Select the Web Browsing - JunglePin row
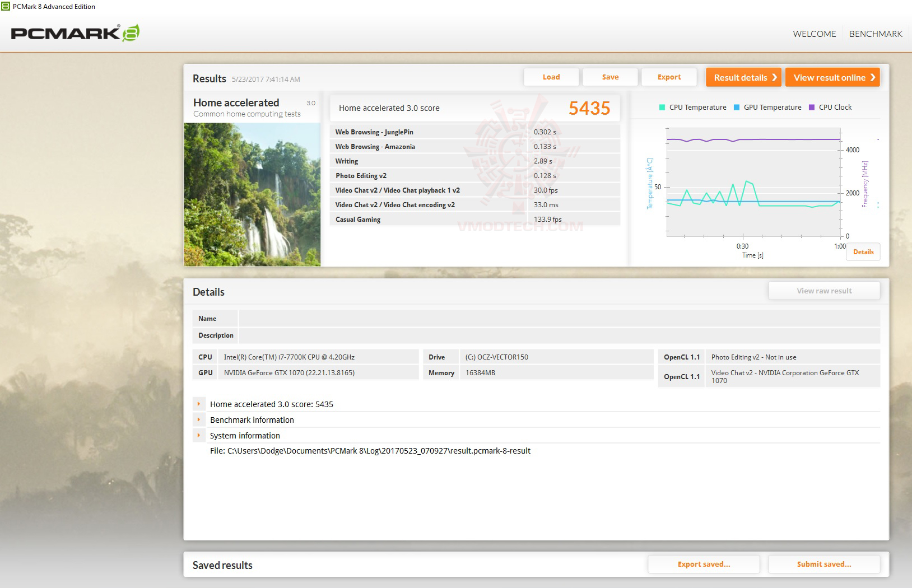912x588 pixels. click(475, 132)
